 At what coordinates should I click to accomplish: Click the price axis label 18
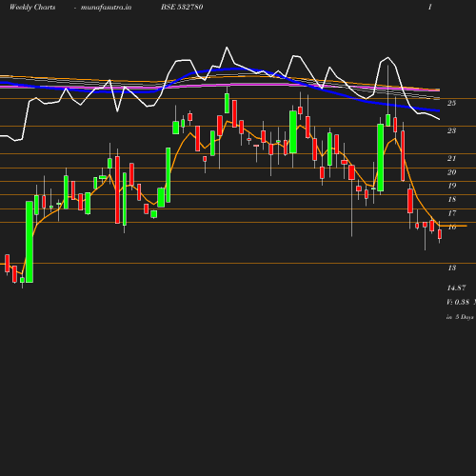coord(451,199)
